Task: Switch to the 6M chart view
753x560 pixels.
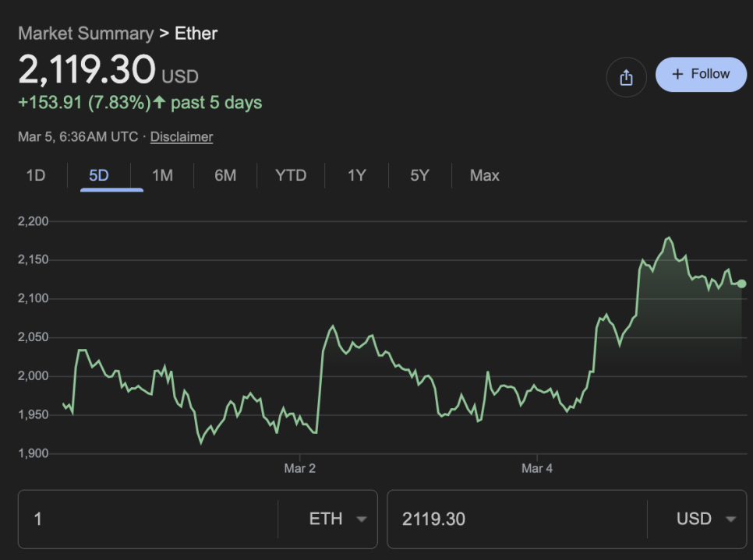Action: coord(225,175)
